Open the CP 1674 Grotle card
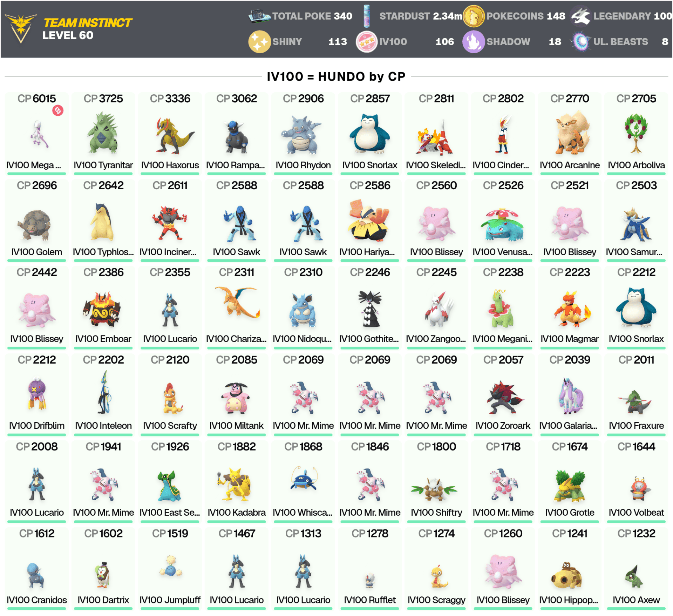This screenshot has height=616, width=673. (x=570, y=481)
